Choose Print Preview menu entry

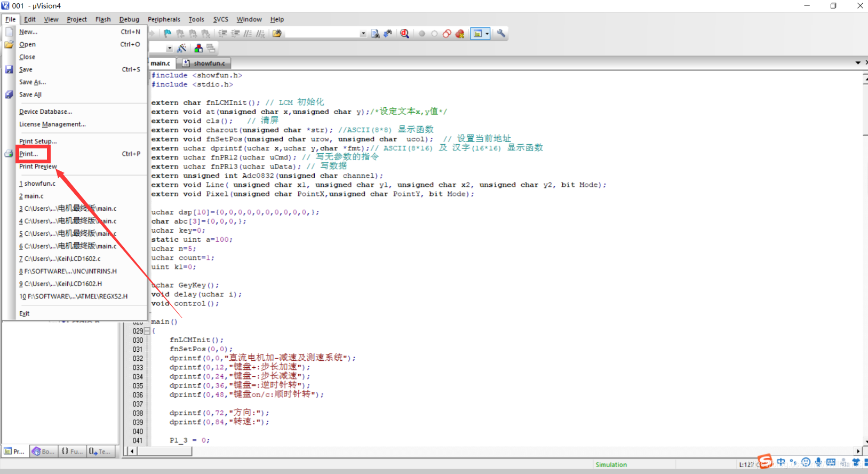[x=75, y=167]
